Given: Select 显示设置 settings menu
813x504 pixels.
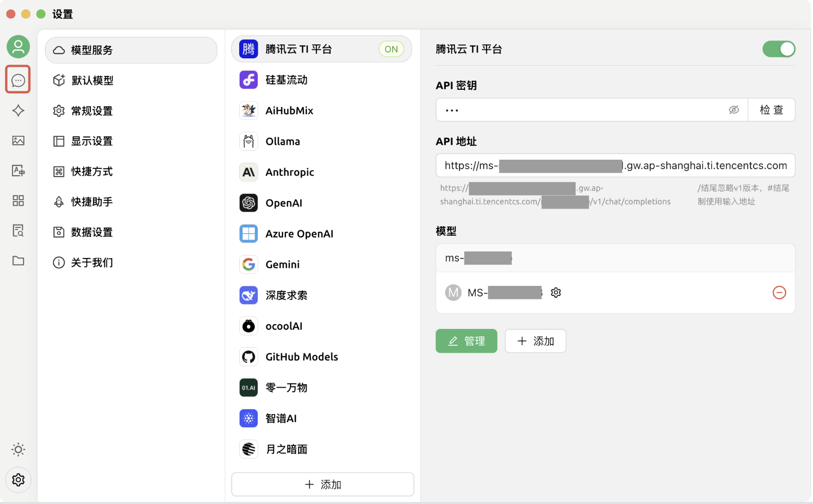Looking at the screenshot, I should pos(131,141).
